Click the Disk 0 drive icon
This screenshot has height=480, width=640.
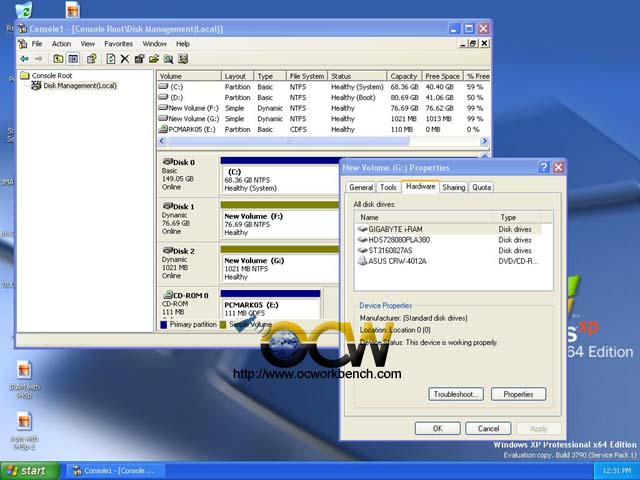pyautogui.click(x=167, y=162)
